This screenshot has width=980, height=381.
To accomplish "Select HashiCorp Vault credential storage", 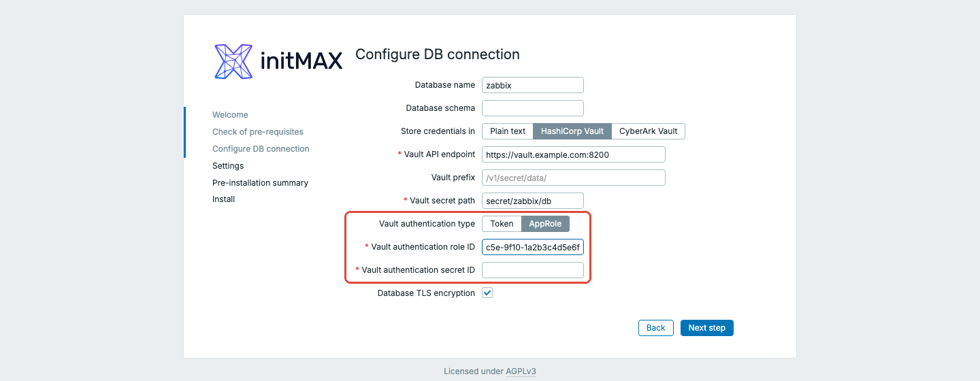I will pyautogui.click(x=572, y=131).
